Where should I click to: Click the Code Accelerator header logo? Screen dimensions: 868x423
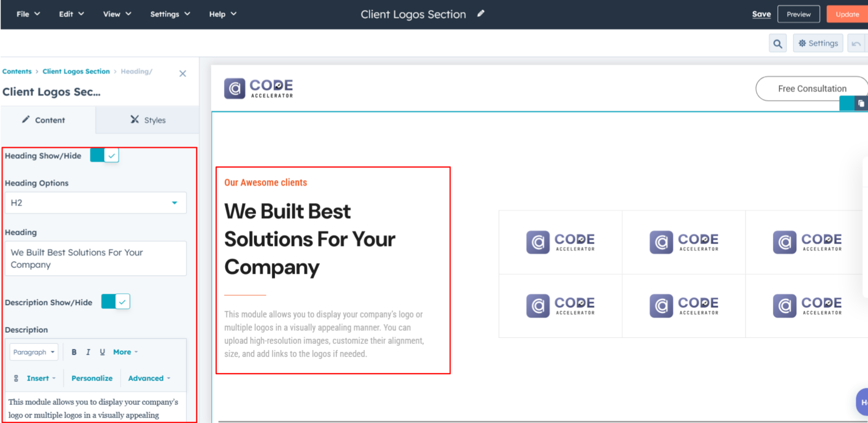tap(259, 89)
